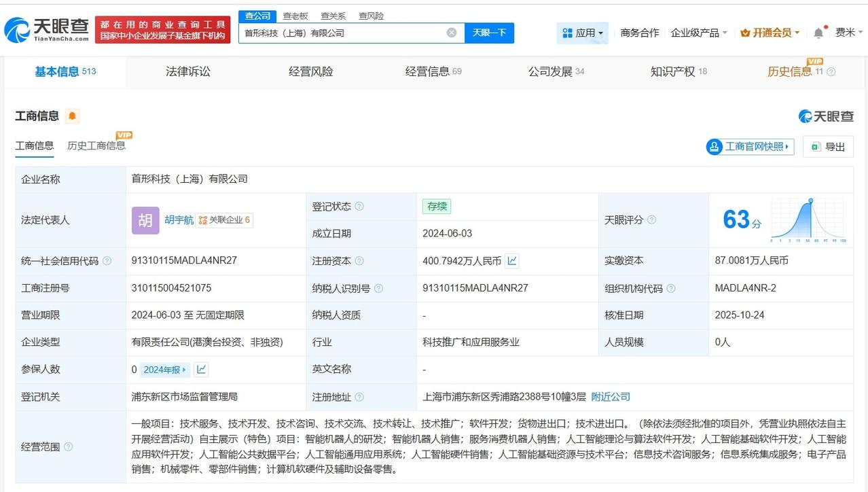Expand the 开通会员 membership dropdown
Image resolution: width=868 pixels, height=492 pixels.
click(x=770, y=33)
